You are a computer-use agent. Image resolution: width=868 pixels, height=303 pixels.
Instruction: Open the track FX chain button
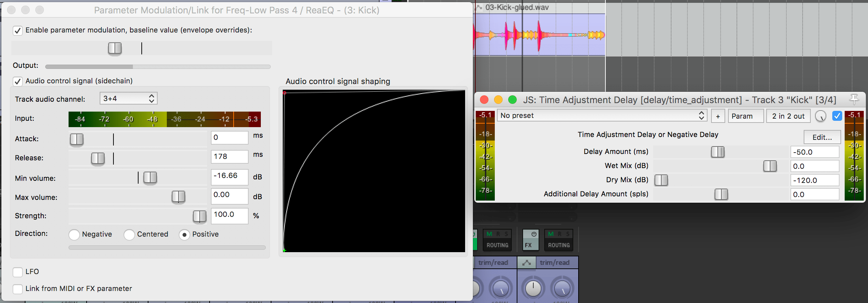(528, 245)
